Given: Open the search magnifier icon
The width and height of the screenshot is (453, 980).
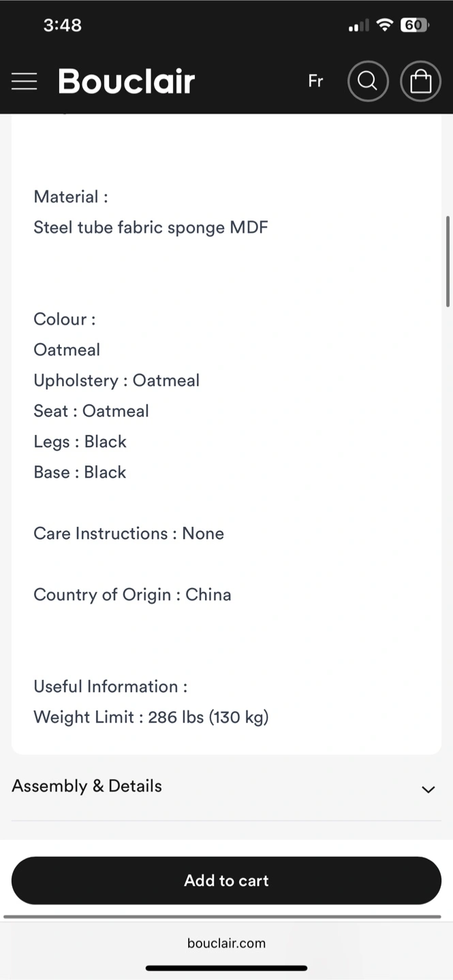Looking at the screenshot, I should (368, 82).
